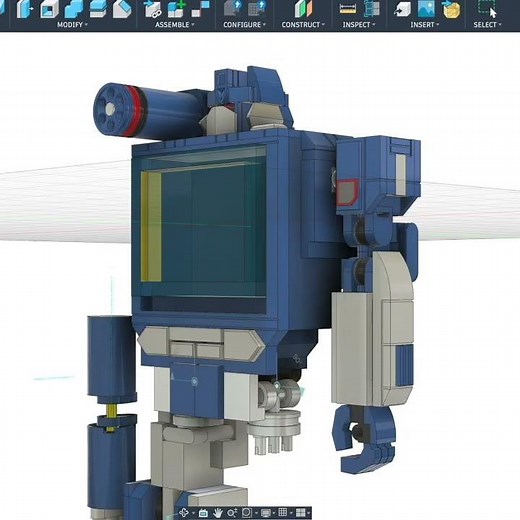Viewport: 520px width, 520px height.
Task: Select the Offset Plane tool in Construct
Action: click(304, 9)
